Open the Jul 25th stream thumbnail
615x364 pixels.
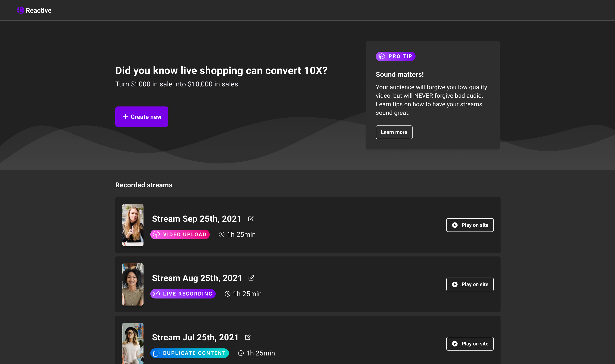point(133,343)
